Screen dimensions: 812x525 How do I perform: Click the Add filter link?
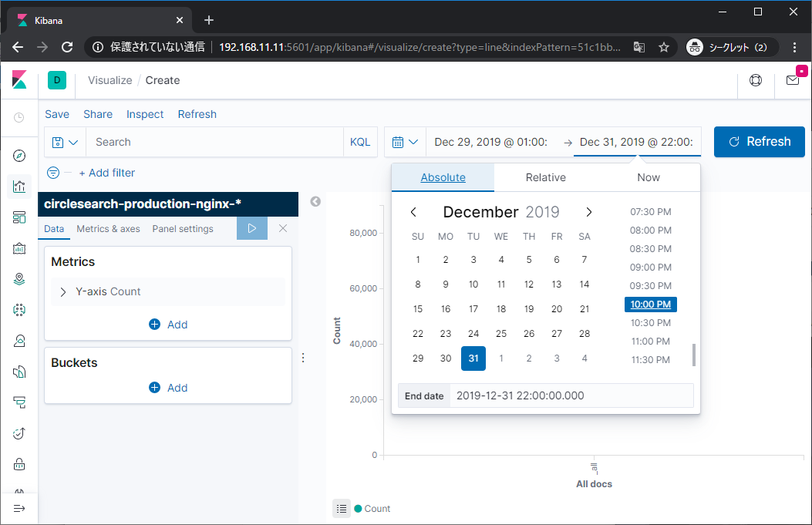tap(106, 173)
